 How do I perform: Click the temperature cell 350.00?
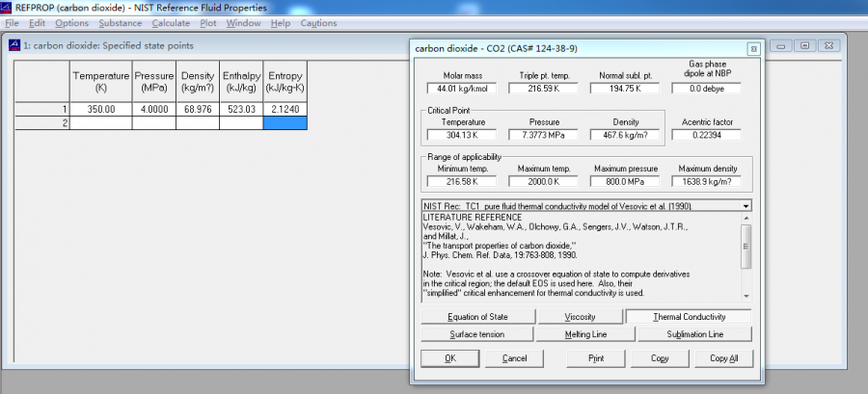(x=101, y=110)
